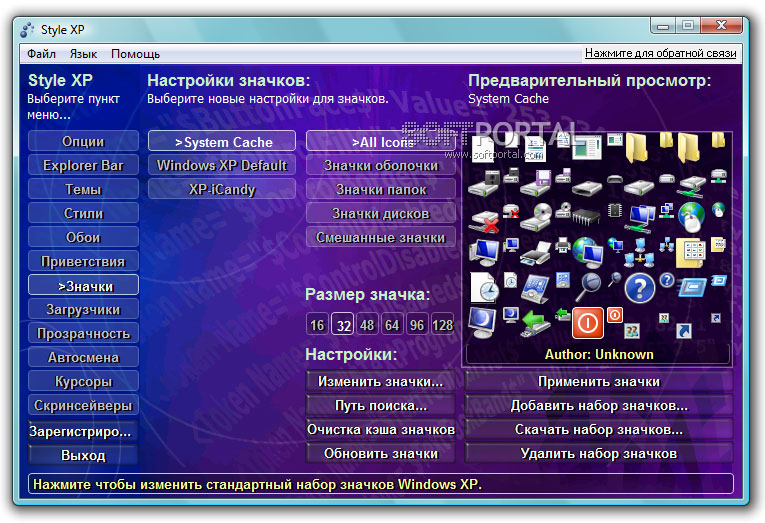Click the large Control Panel folder icon
This screenshot has height=523, width=765.
[690, 253]
